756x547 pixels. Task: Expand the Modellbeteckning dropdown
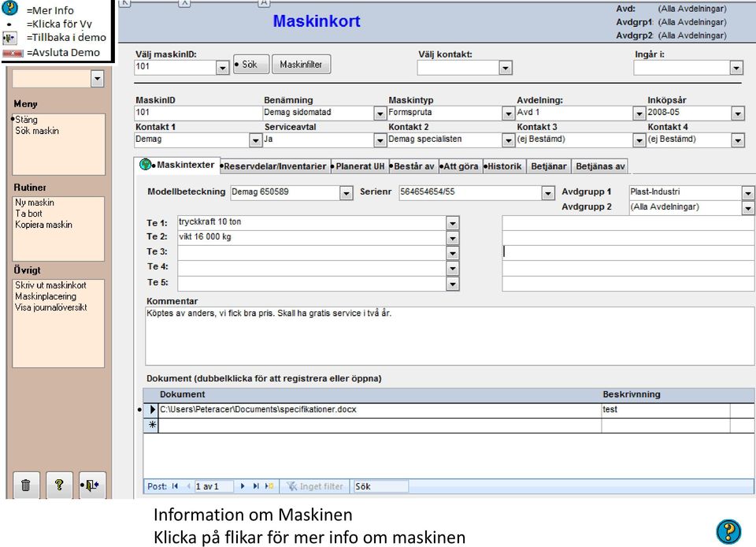[346, 193]
